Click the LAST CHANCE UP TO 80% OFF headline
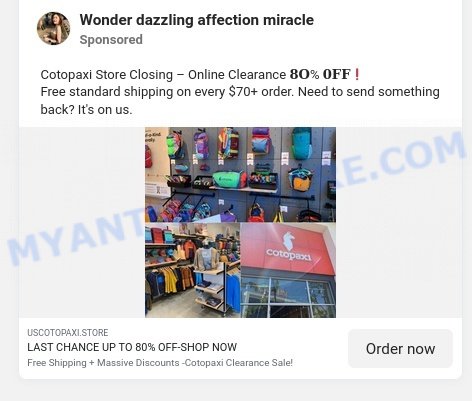 (132, 347)
